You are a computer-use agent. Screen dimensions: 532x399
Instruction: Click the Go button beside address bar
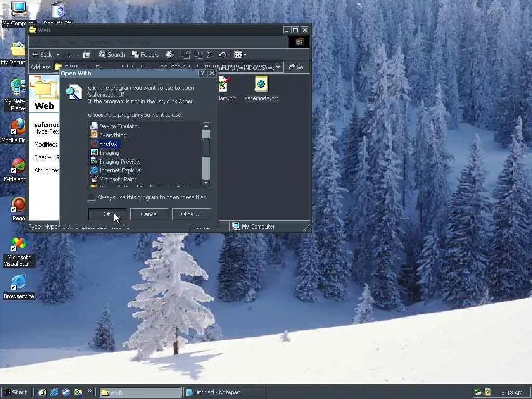click(296, 67)
